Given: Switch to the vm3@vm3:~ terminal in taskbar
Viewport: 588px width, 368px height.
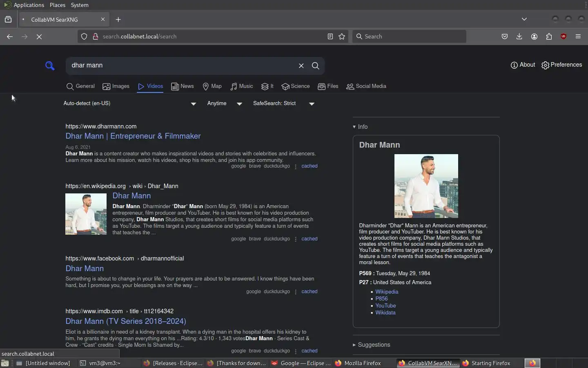Looking at the screenshot, I should pos(108,363).
